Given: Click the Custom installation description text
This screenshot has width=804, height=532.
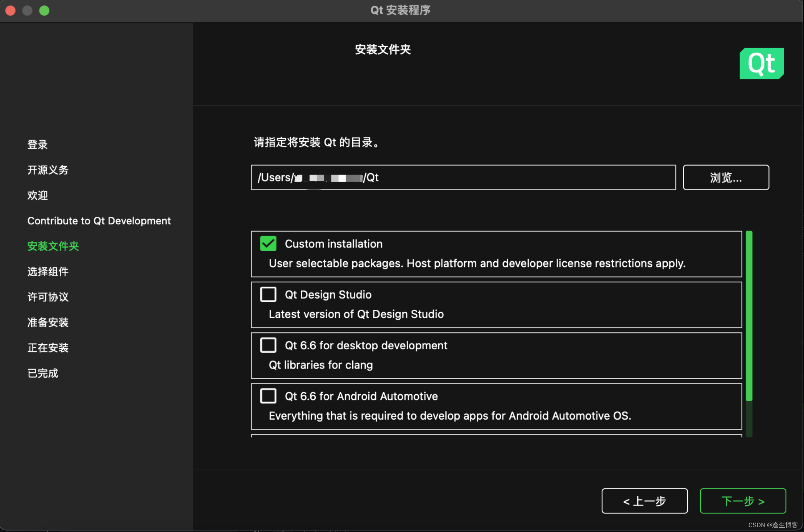Looking at the screenshot, I should point(477,263).
